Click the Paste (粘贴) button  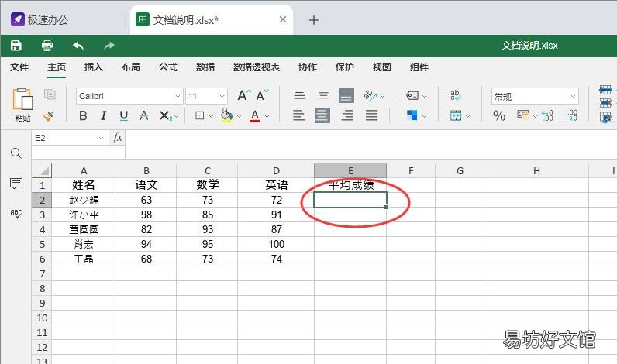point(22,105)
